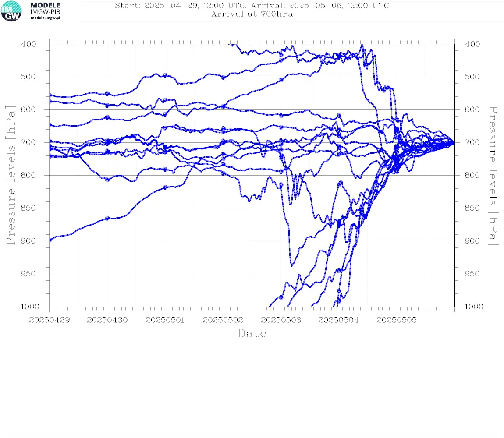Click the convergence point at 700 hPa arrival
The width and height of the screenshot is (504, 438).
point(454,142)
